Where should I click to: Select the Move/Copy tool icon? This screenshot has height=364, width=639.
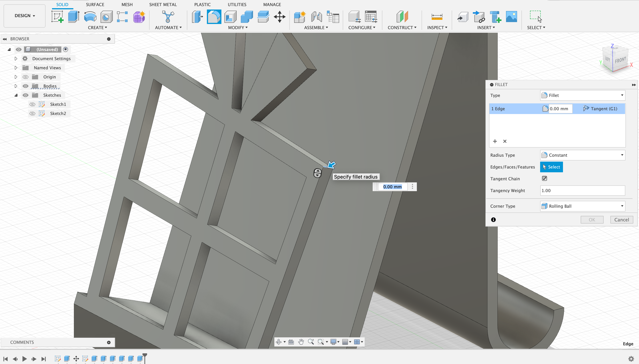pos(279,17)
